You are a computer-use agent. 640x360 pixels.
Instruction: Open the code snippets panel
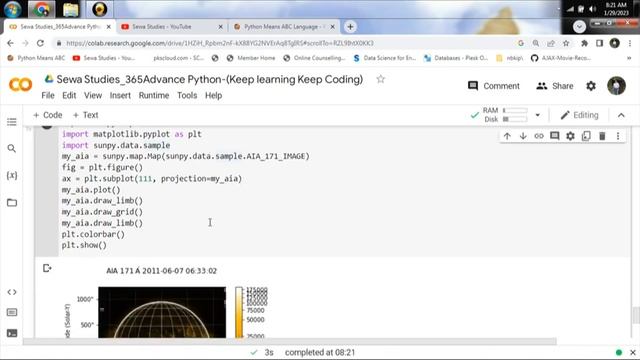point(12,292)
